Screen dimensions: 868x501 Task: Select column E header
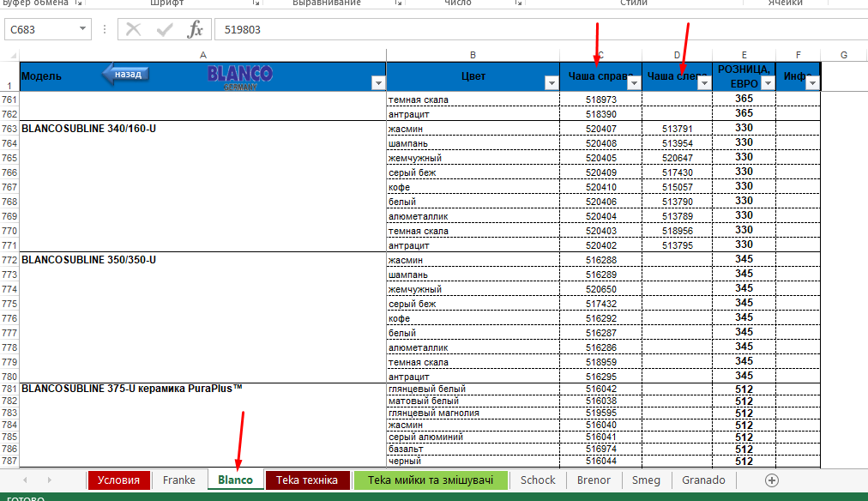tap(744, 55)
